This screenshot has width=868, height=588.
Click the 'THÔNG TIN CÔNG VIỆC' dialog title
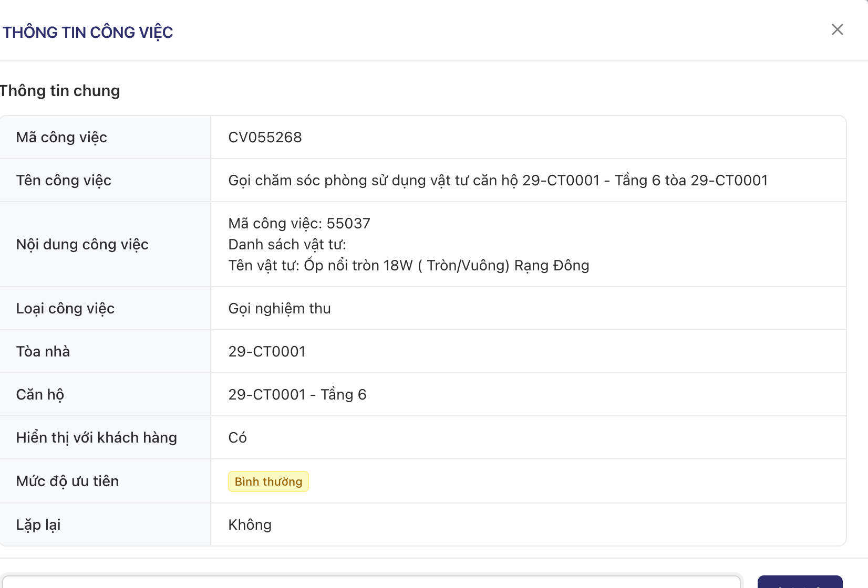[88, 33]
